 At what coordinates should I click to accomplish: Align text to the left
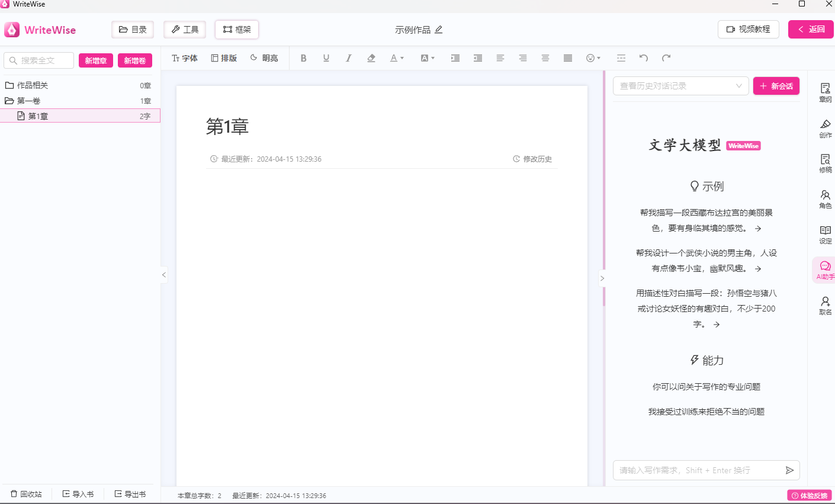(x=500, y=58)
